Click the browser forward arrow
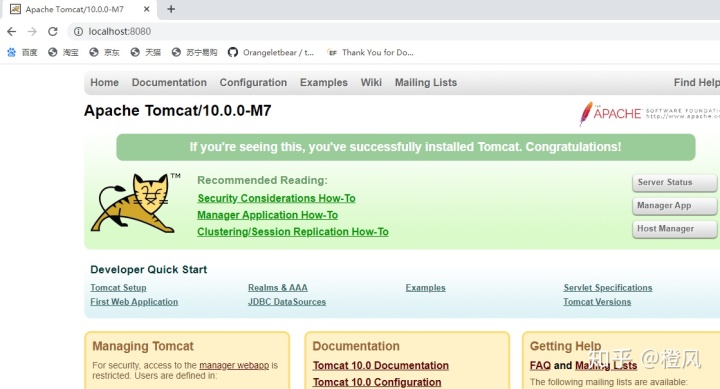The width and height of the screenshot is (720, 389). point(32,31)
